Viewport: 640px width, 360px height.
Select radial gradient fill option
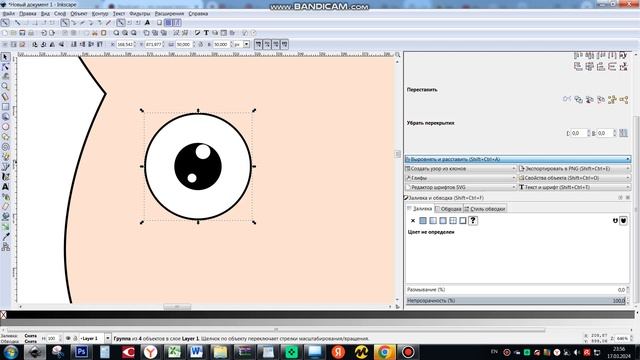coord(443,221)
